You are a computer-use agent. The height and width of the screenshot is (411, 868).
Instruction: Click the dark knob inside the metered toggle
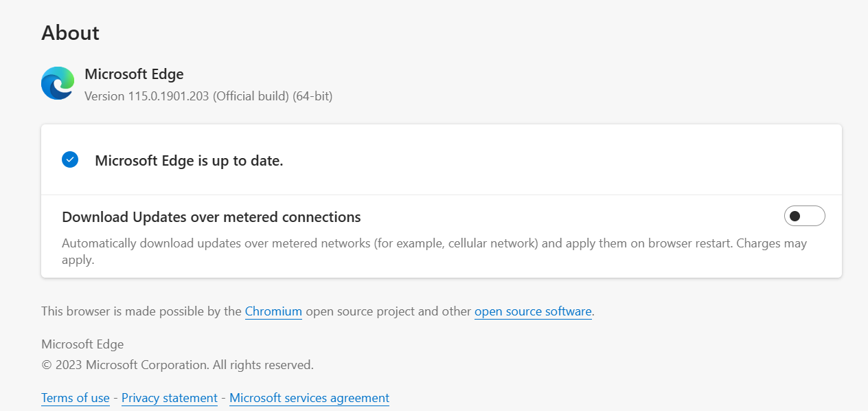pyautogui.click(x=795, y=216)
